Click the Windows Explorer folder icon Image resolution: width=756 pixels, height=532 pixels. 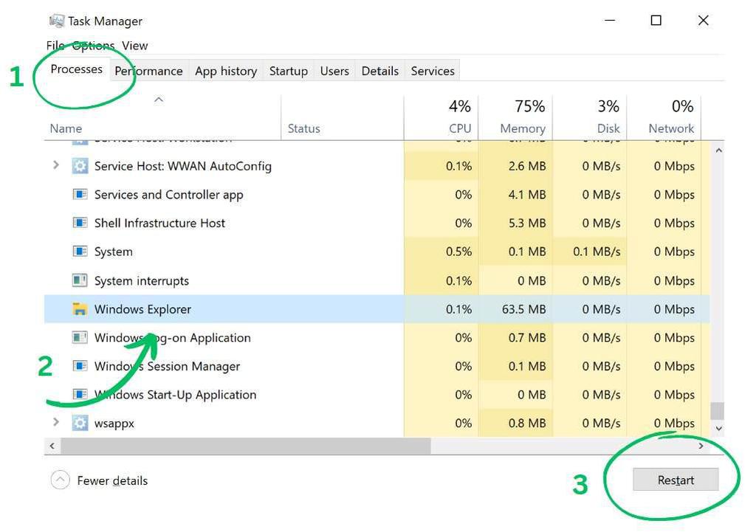80,309
